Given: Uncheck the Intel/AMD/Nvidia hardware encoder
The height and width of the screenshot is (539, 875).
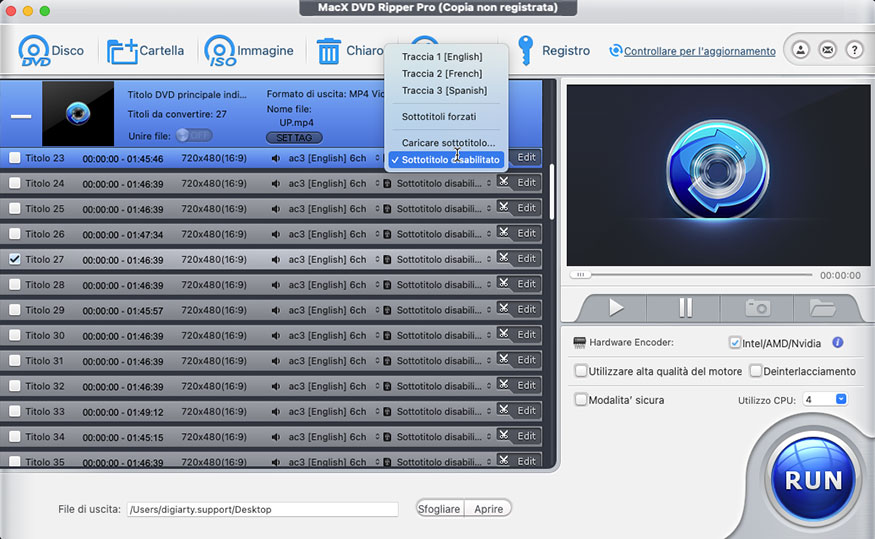Looking at the screenshot, I should (x=735, y=343).
